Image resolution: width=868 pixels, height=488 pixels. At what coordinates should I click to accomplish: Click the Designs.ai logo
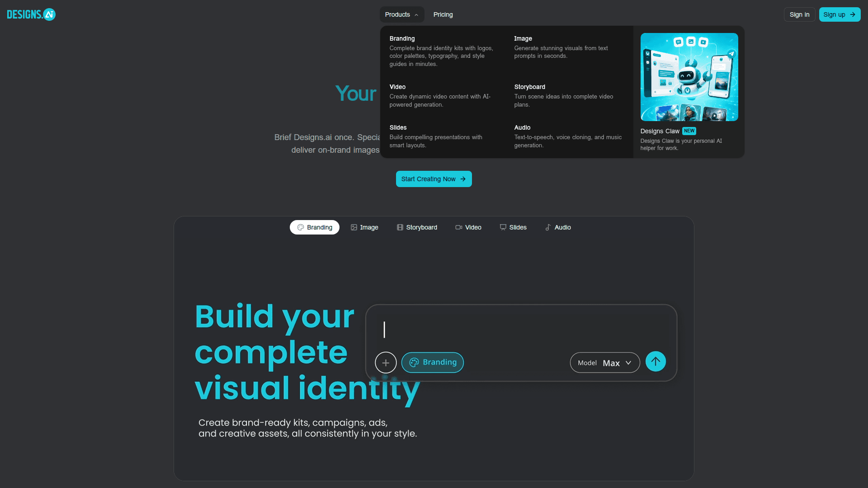(x=31, y=14)
